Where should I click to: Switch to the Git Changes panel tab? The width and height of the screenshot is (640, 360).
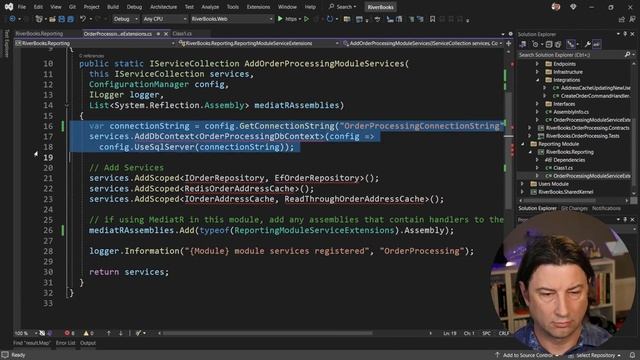tap(574, 209)
